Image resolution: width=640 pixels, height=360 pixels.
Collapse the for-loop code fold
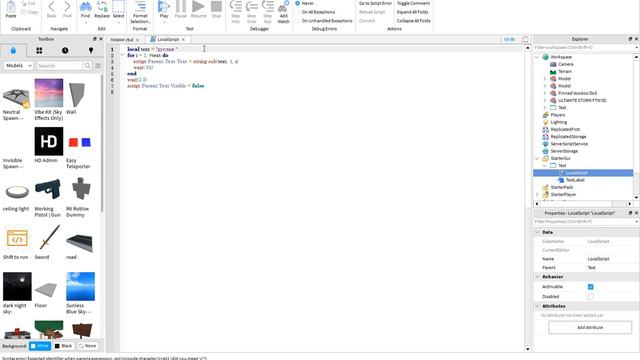pos(122,55)
